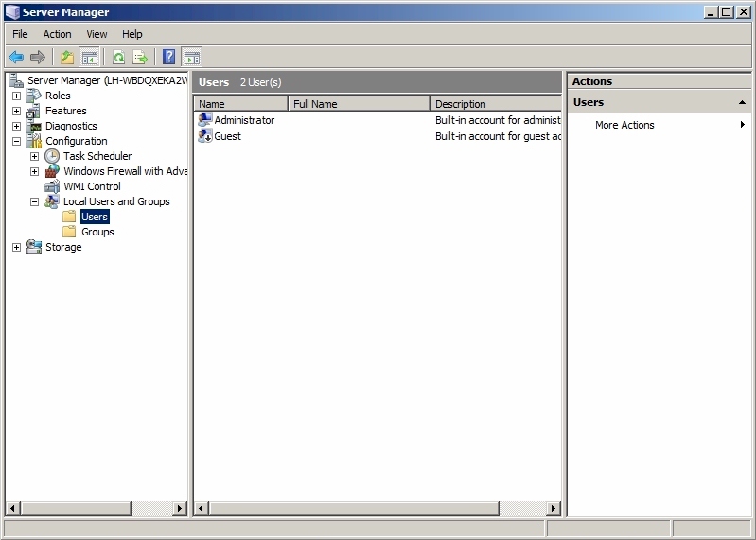Sort by the Name column header

click(241, 104)
